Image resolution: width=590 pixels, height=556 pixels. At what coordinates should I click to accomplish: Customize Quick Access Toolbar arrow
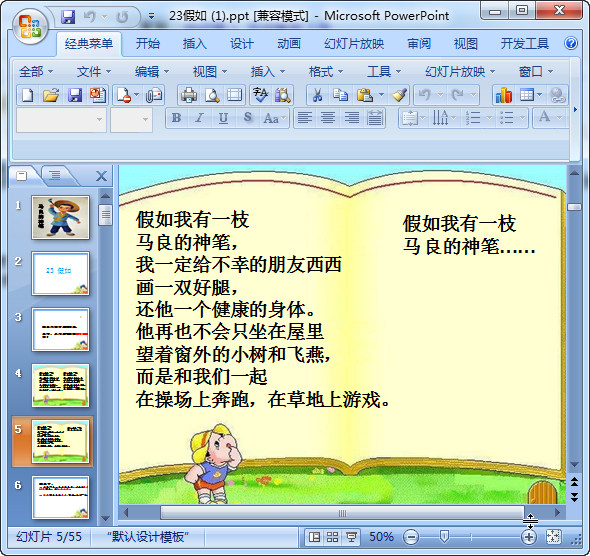[x=151, y=16]
